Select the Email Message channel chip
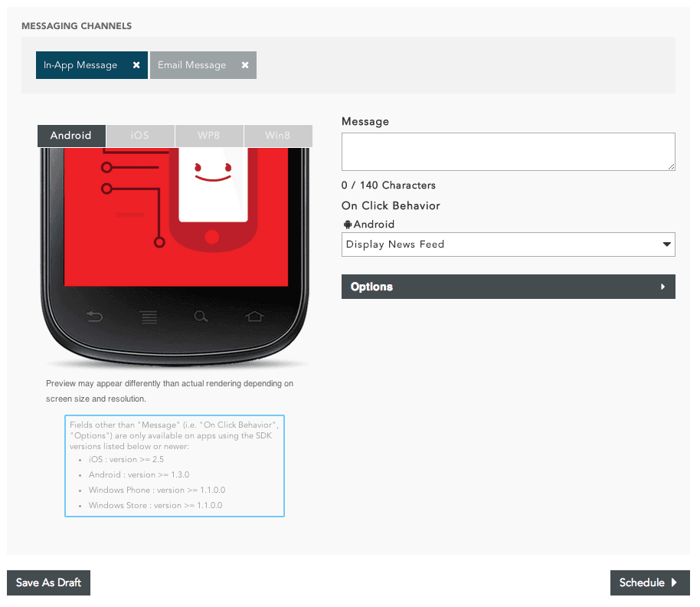The image size is (700, 607). point(192,65)
